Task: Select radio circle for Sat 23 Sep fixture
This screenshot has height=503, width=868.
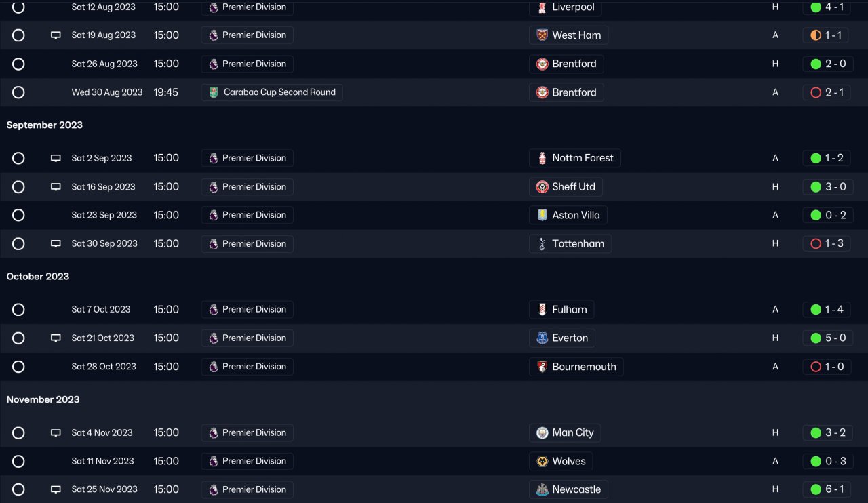Action: pyautogui.click(x=18, y=215)
